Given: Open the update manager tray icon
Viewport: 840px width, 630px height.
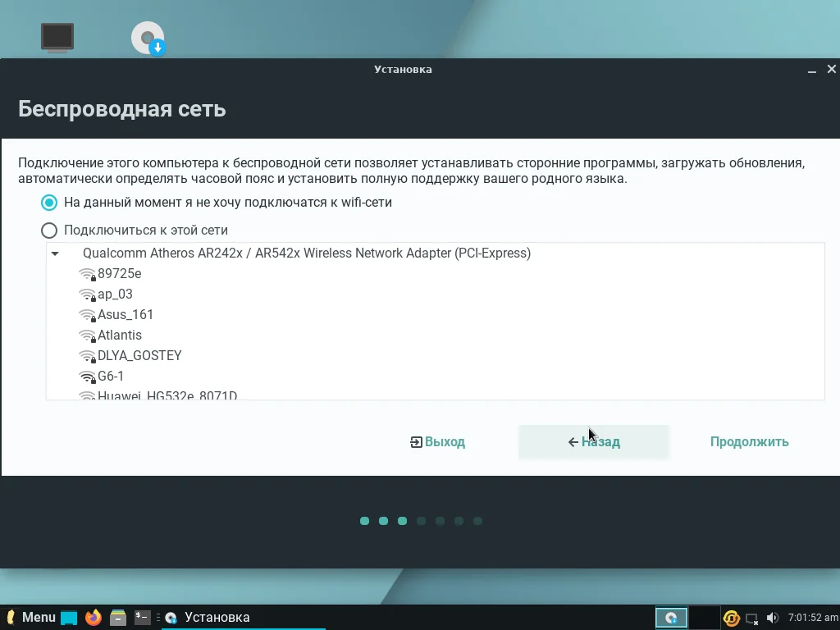Looking at the screenshot, I should pyautogui.click(x=730, y=617).
